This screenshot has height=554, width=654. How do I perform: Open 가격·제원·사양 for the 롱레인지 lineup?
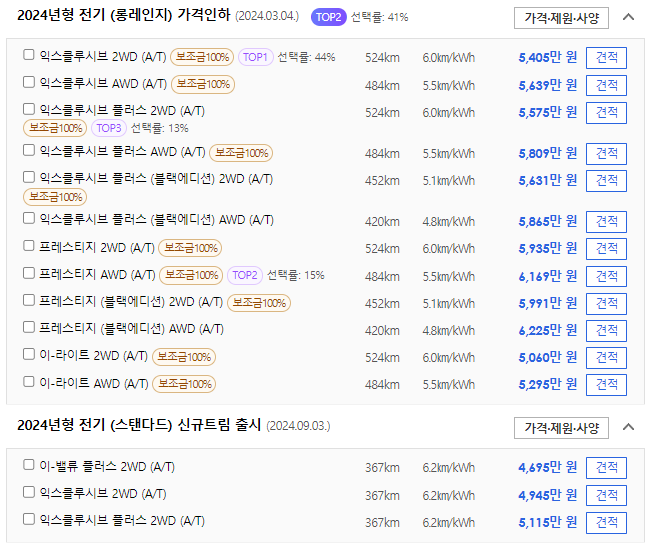pyautogui.click(x=561, y=18)
